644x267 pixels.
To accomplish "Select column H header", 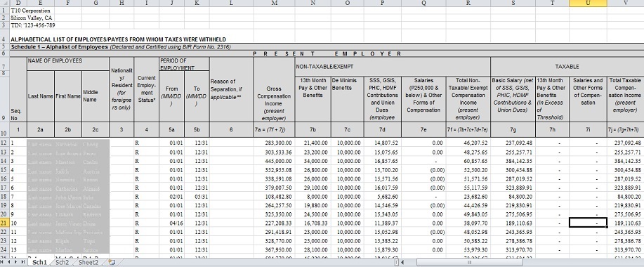I will pos(121,3).
